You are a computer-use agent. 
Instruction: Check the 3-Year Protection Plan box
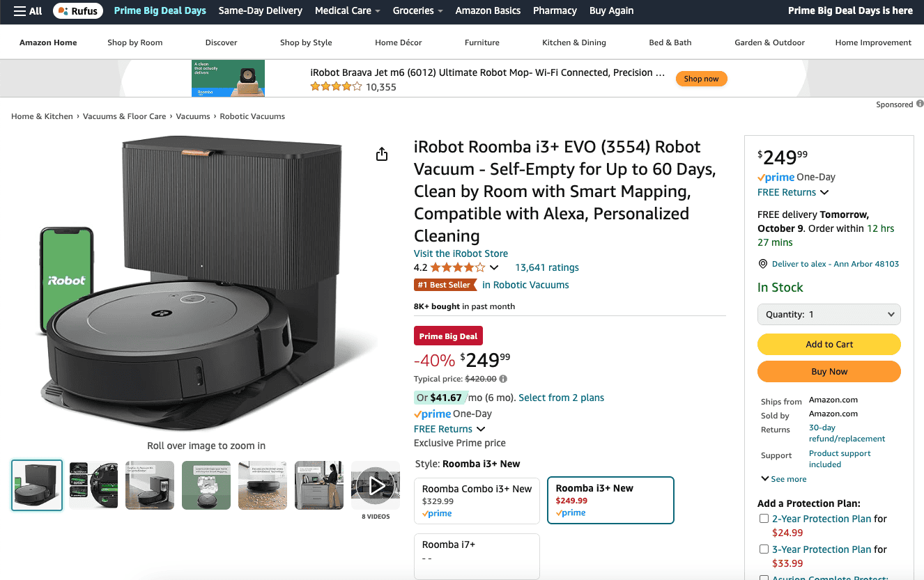(x=764, y=549)
